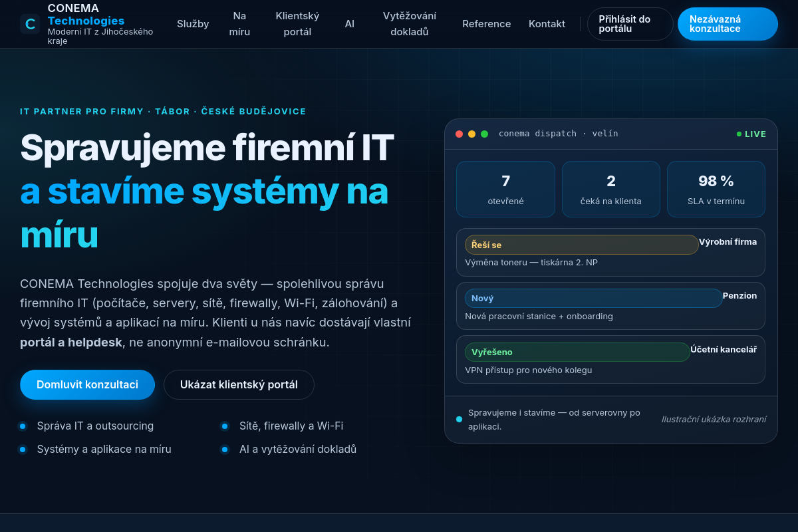Select the '98 % SLA v termínu' card
The image size is (798, 532).
click(716, 189)
